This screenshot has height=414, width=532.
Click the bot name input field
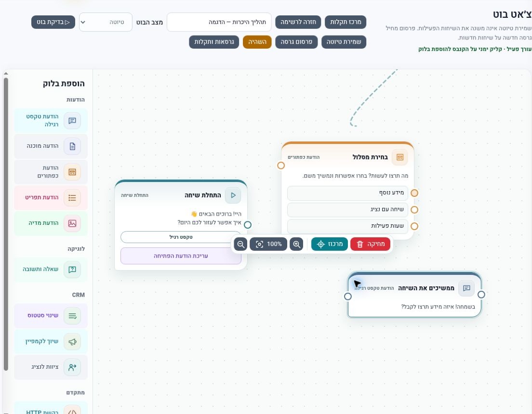[x=219, y=22]
